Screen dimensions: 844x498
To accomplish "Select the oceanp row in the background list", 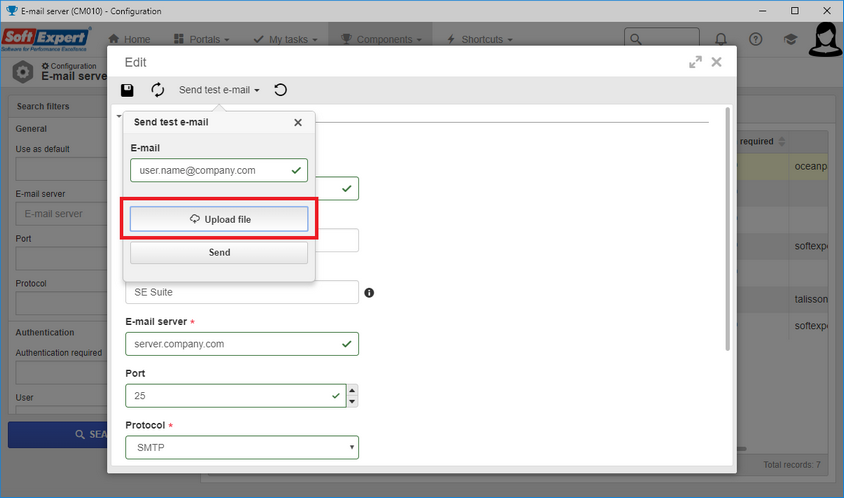I will pos(782,166).
